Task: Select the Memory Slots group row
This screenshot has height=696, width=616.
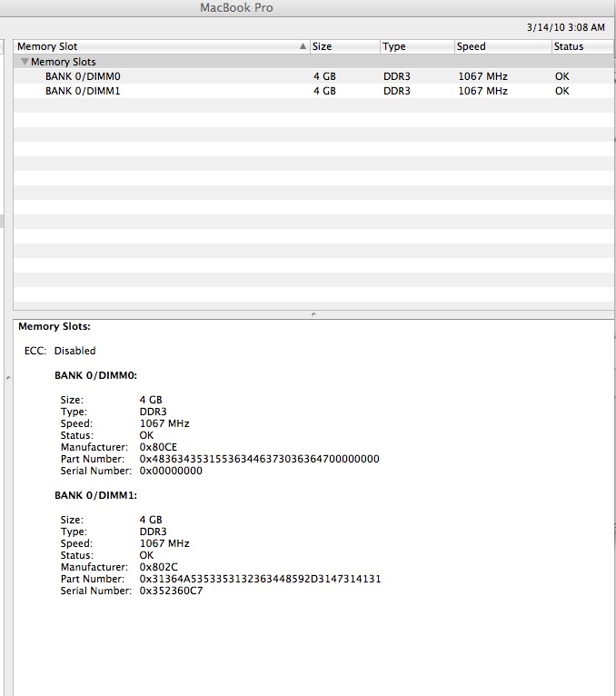Action: (x=313, y=61)
